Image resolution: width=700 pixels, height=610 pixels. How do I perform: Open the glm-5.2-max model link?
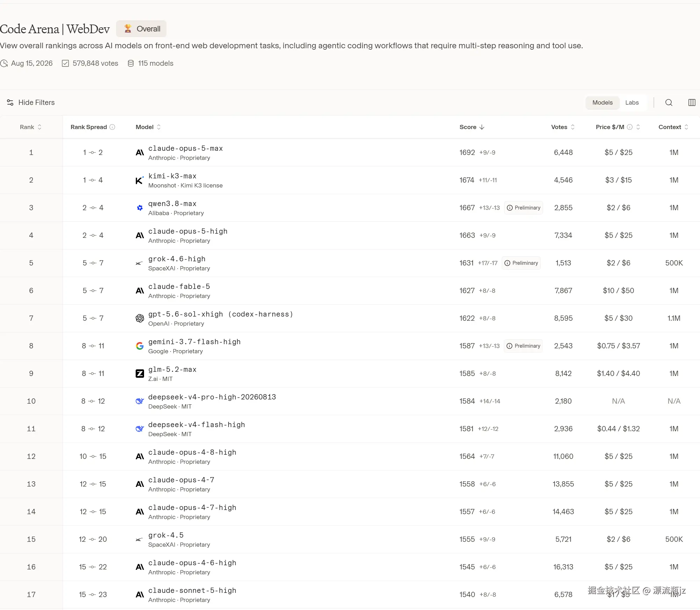point(172,369)
